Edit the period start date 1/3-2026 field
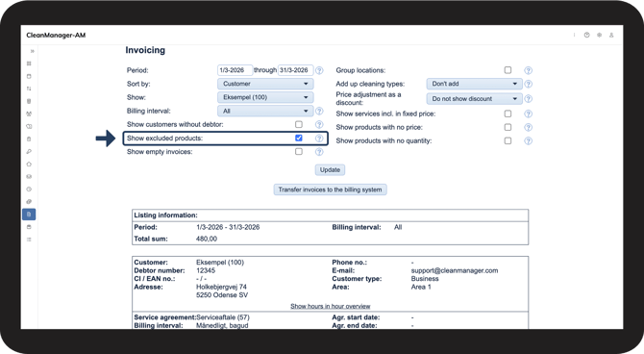Screen dimensions: 644x354 point(235,70)
